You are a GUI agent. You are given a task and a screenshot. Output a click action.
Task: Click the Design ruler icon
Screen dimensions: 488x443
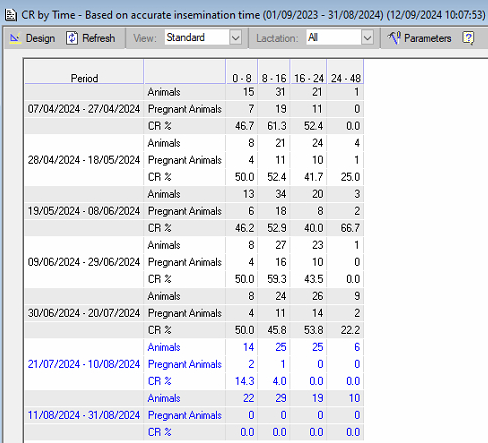click(x=15, y=38)
